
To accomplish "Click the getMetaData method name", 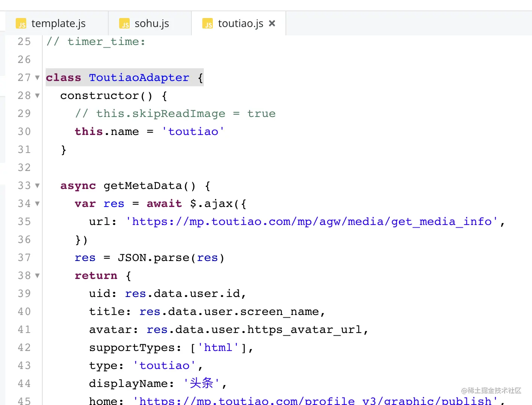I will click(x=142, y=186).
